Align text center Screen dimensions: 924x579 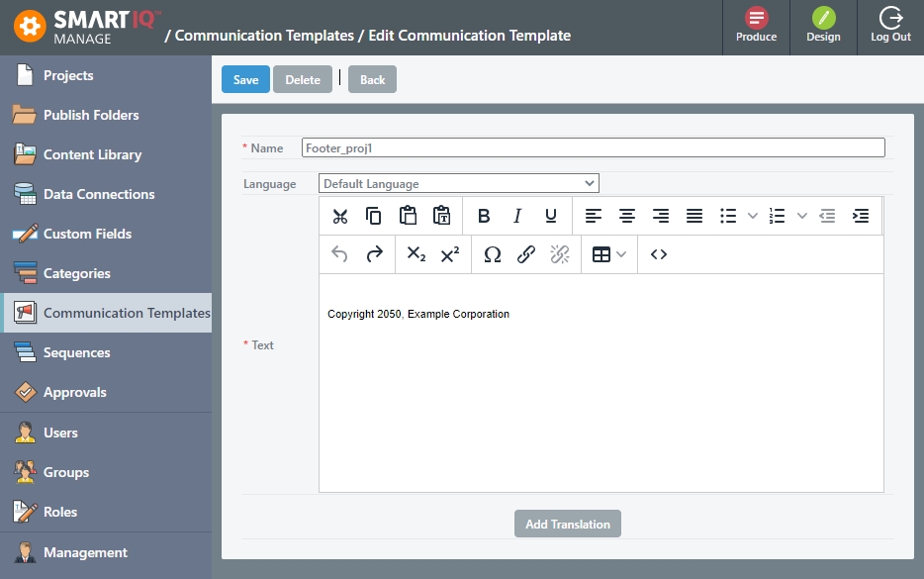pos(627,217)
